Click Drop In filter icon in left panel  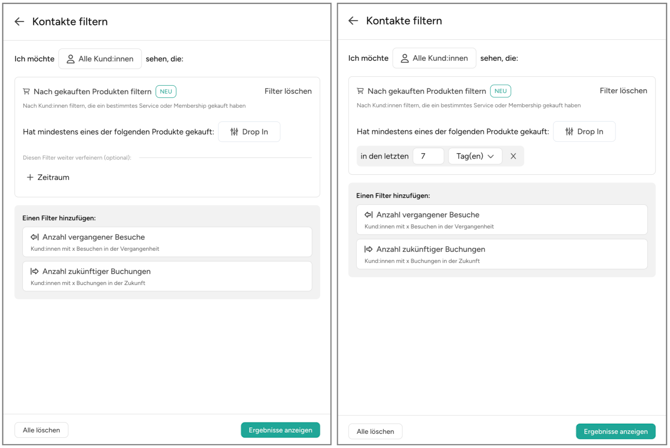[x=234, y=132]
